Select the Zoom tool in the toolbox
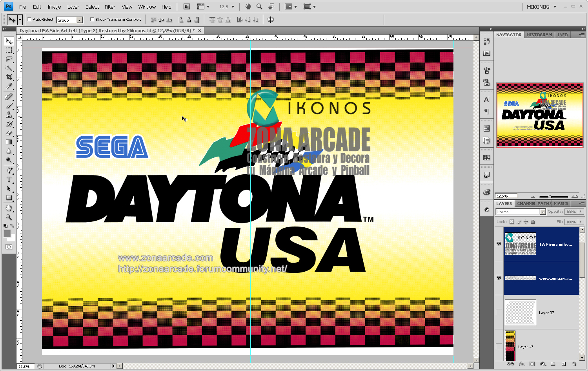The width and height of the screenshot is (588, 371). click(9, 217)
